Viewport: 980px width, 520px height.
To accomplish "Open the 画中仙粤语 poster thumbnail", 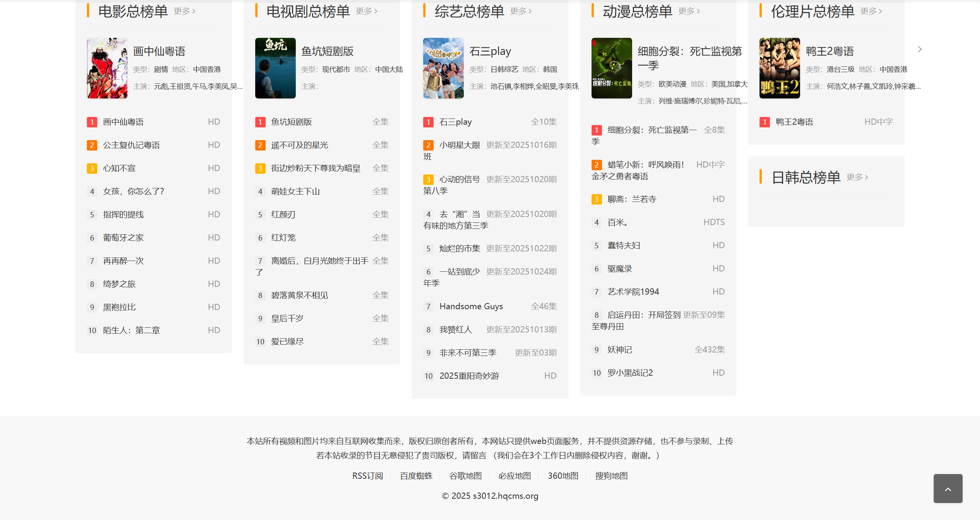I will click(x=107, y=68).
